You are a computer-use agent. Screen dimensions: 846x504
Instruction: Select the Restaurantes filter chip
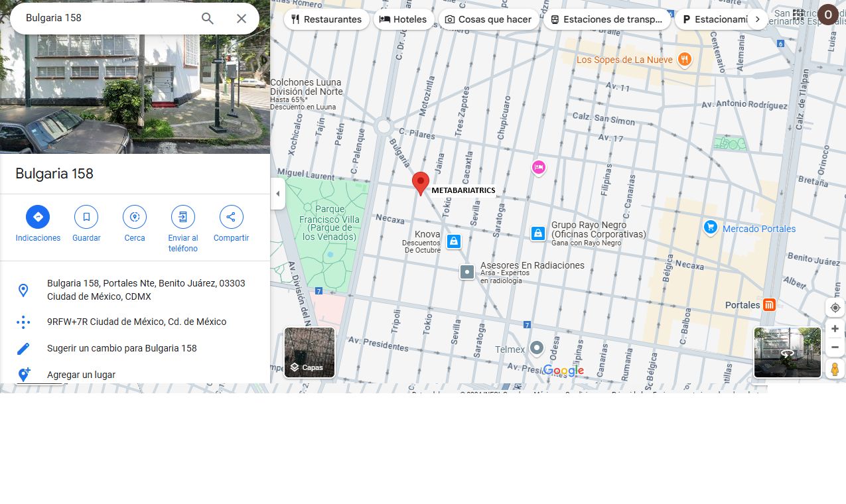pos(326,19)
